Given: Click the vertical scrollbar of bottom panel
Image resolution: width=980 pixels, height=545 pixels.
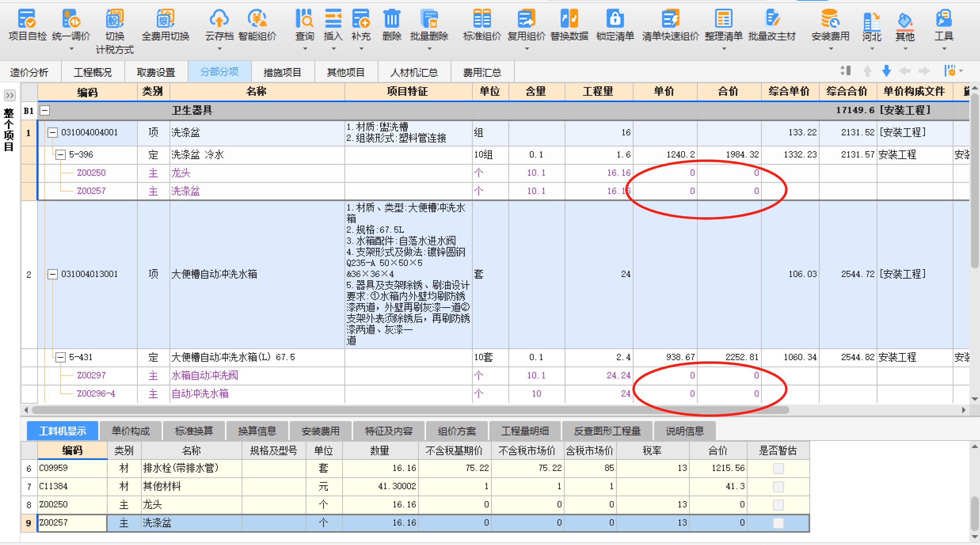Looking at the screenshot, I should (975, 514).
